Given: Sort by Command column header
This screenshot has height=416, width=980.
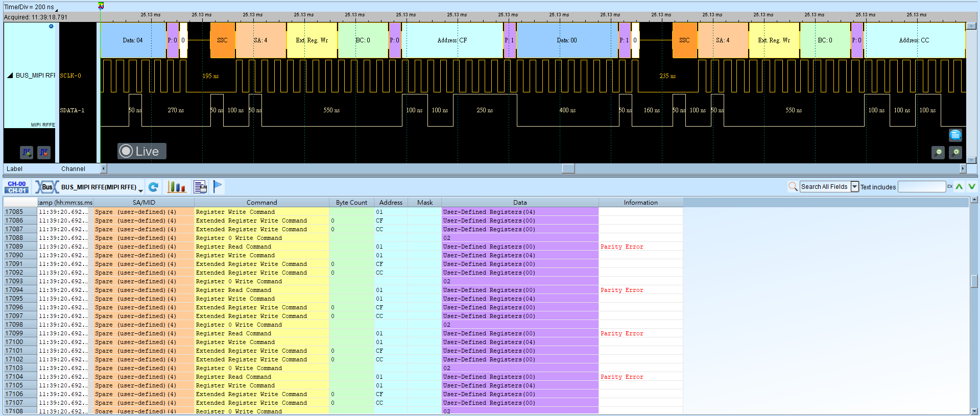Looking at the screenshot, I should (x=261, y=202).
